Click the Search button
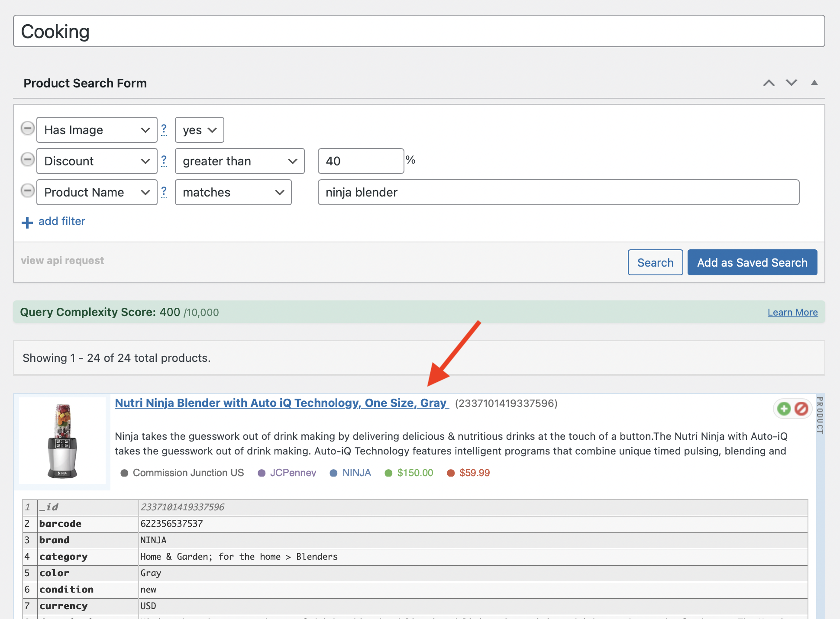 [656, 262]
